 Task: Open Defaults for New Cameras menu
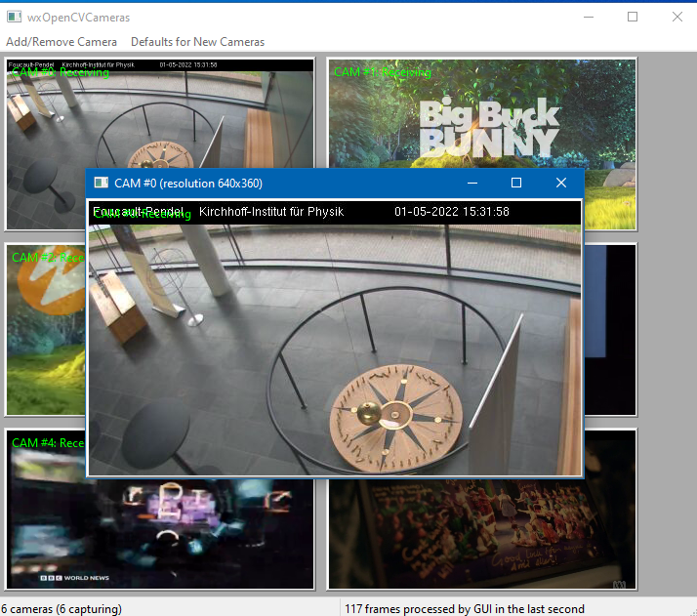pyautogui.click(x=197, y=42)
